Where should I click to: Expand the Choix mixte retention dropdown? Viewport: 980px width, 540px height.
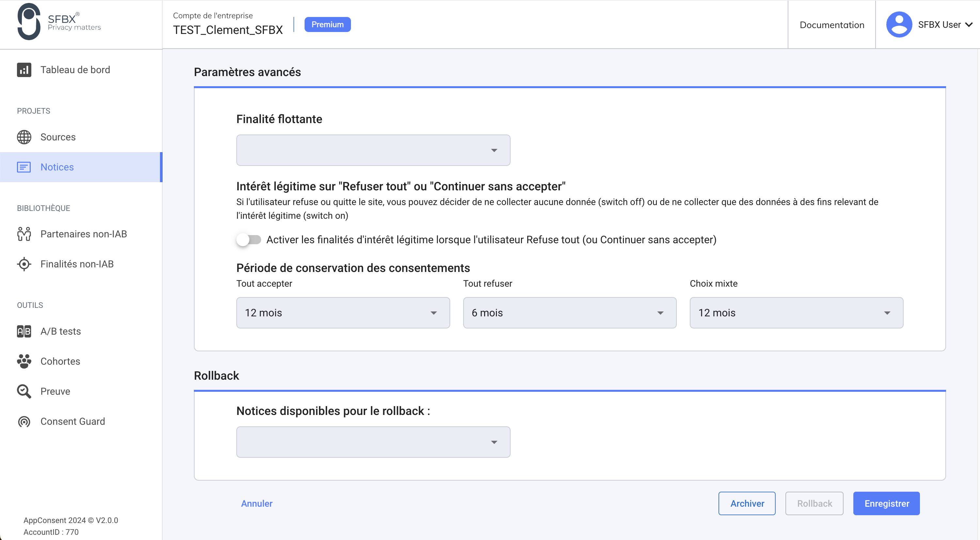click(x=796, y=313)
